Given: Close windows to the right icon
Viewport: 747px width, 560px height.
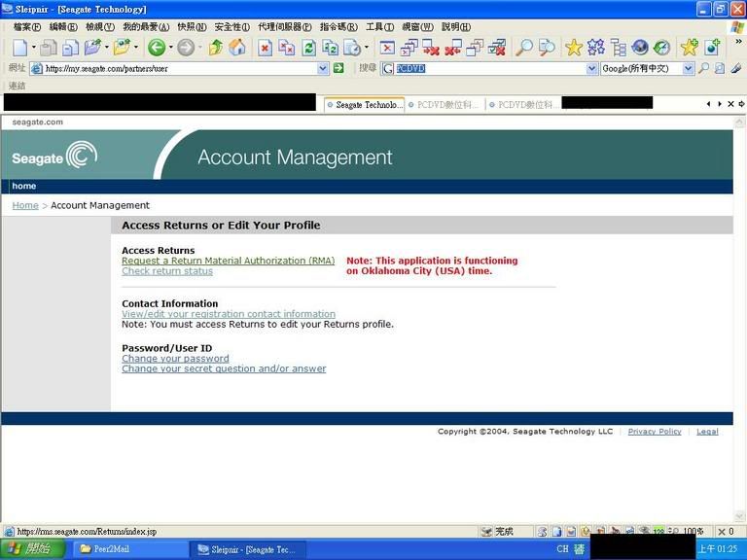Looking at the screenshot, I should click(x=431, y=48).
